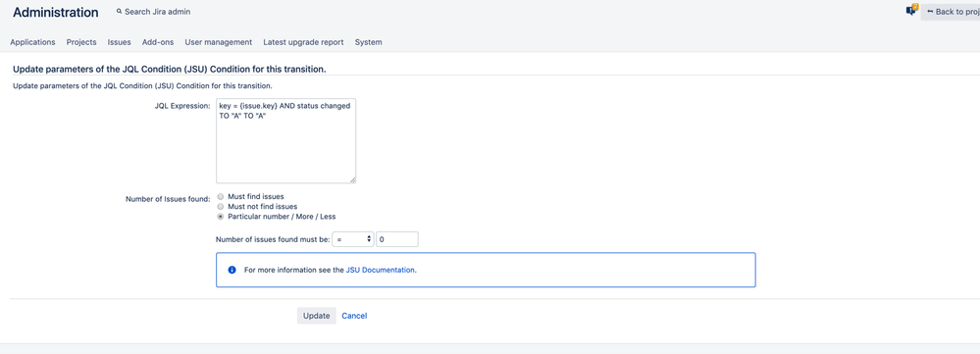Click the Back to project button
980x354 pixels.
[951, 11]
